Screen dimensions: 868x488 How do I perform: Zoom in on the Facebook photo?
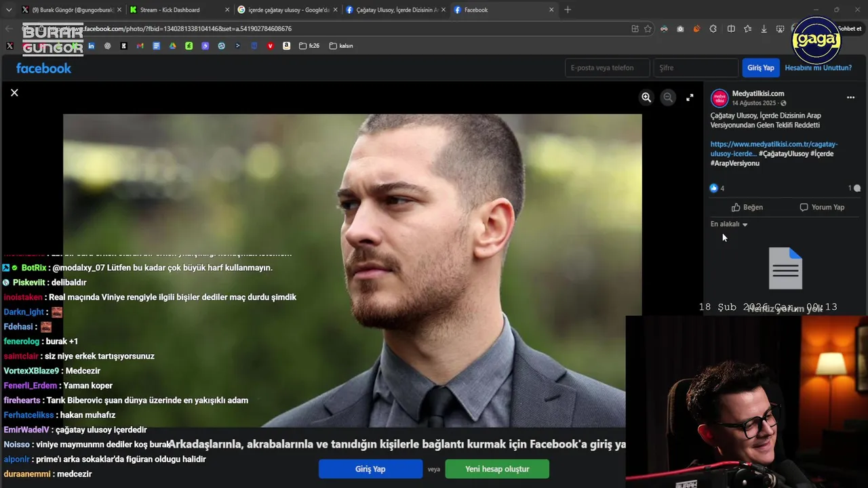click(646, 98)
